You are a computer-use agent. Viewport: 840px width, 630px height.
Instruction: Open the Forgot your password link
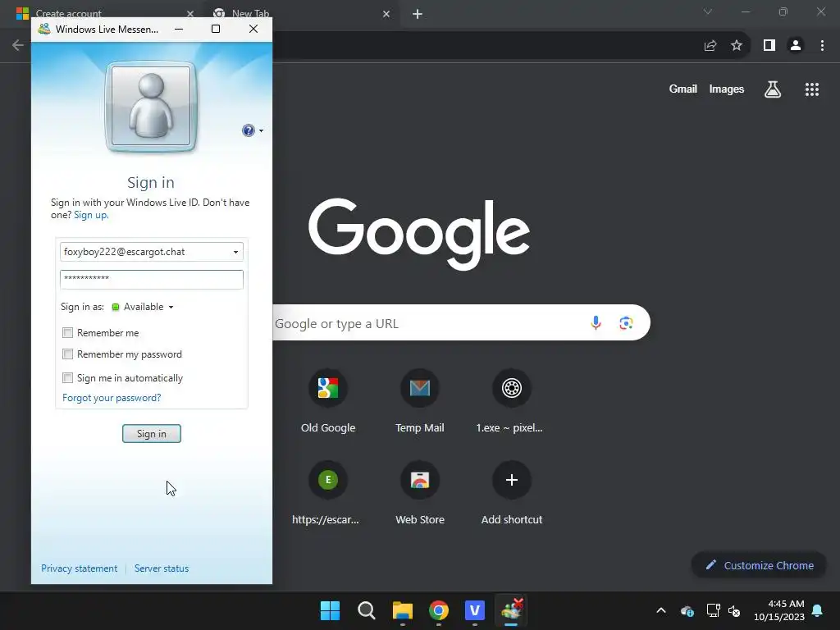pyautogui.click(x=112, y=398)
